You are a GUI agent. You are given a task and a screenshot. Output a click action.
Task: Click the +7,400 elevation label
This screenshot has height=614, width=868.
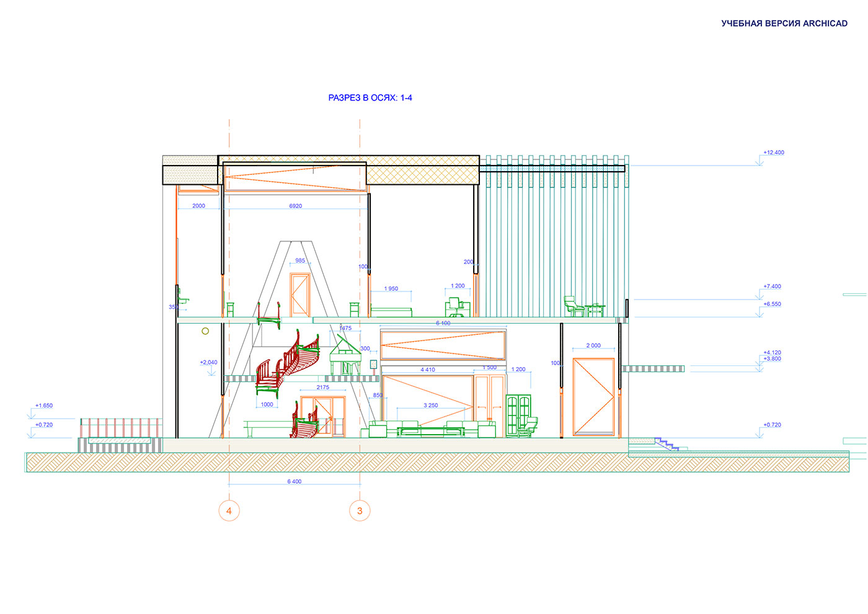[772, 287]
